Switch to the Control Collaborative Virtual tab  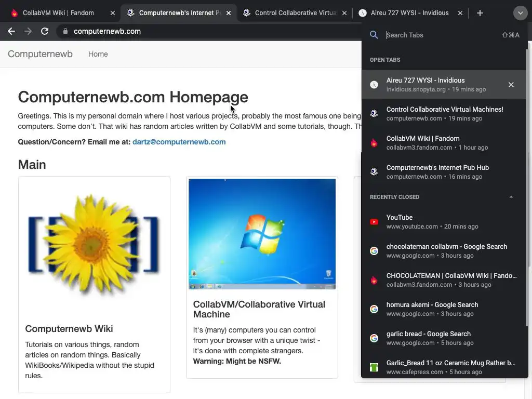click(x=295, y=13)
